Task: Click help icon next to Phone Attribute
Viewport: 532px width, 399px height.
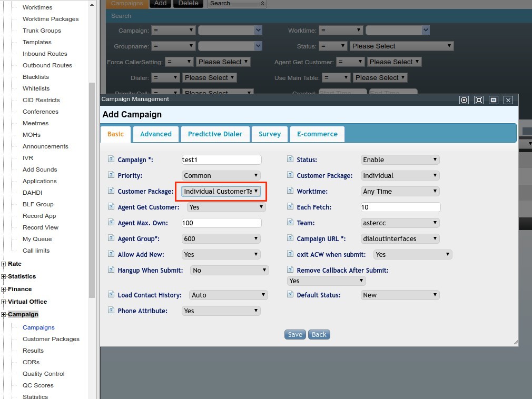Action: point(111,311)
